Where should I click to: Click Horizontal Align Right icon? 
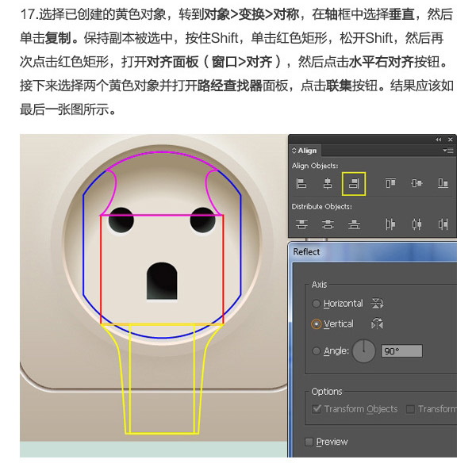tap(354, 184)
